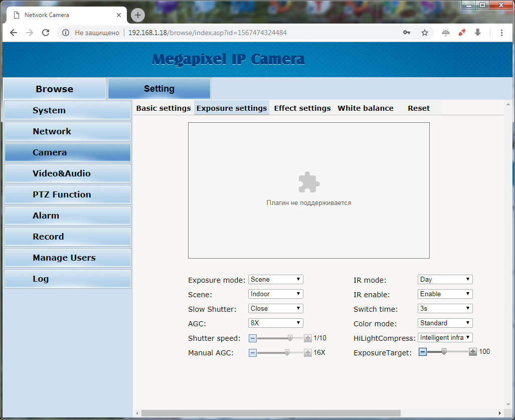Click the saved password key icon

(407, 33)
